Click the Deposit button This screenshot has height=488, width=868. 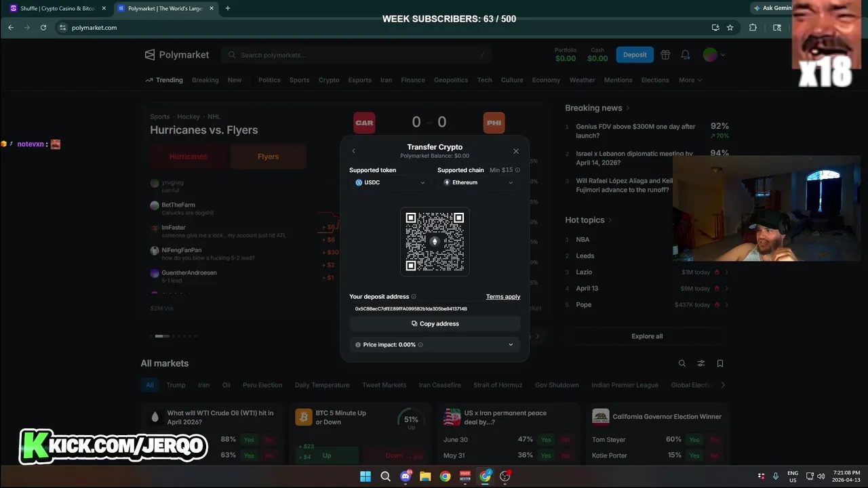(x=635, y=55)
